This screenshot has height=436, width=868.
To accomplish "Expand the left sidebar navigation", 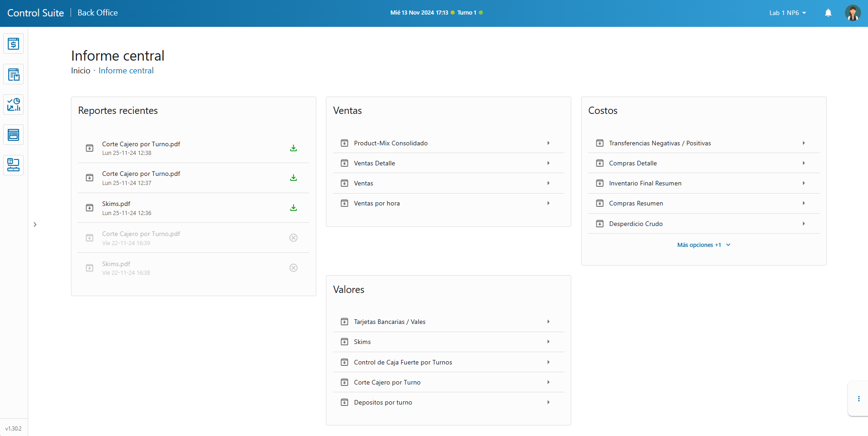I will point(35,225).
